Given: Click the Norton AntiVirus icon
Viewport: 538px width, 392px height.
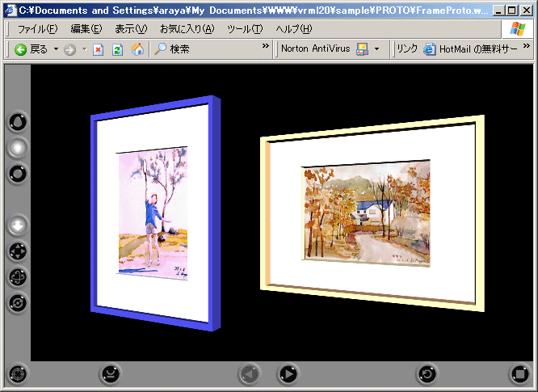Looking at the screenshot, I should tap(363, 49).
